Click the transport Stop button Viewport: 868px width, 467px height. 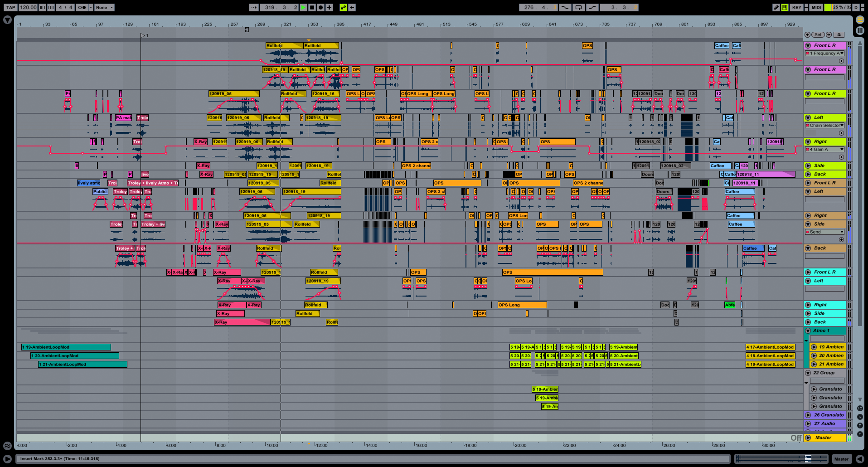(x=312, y=7)
